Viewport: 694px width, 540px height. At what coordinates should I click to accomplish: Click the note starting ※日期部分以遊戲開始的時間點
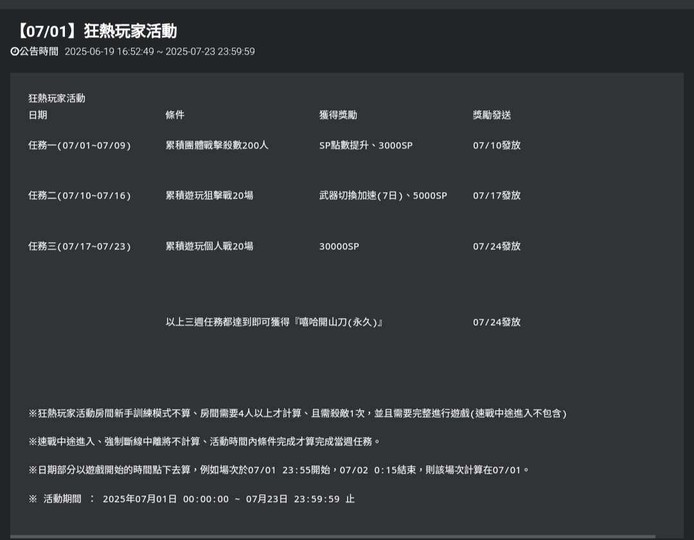(279, 470)
